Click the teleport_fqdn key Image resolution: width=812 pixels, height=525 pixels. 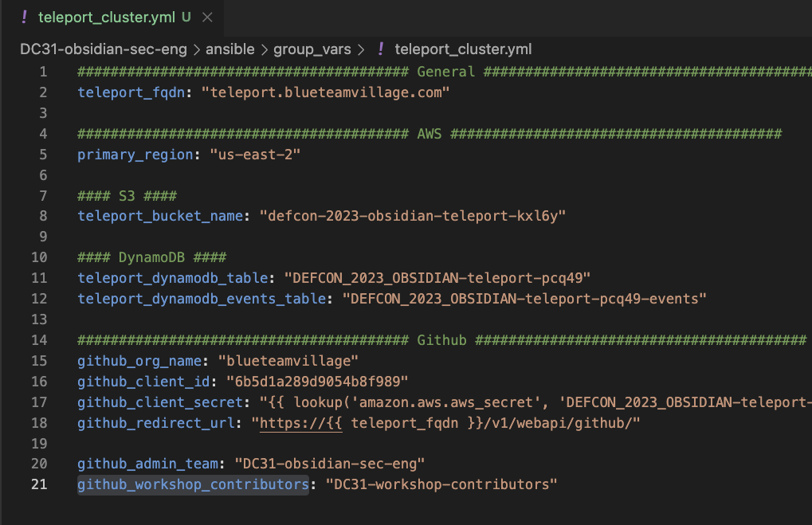coord(131,92)
